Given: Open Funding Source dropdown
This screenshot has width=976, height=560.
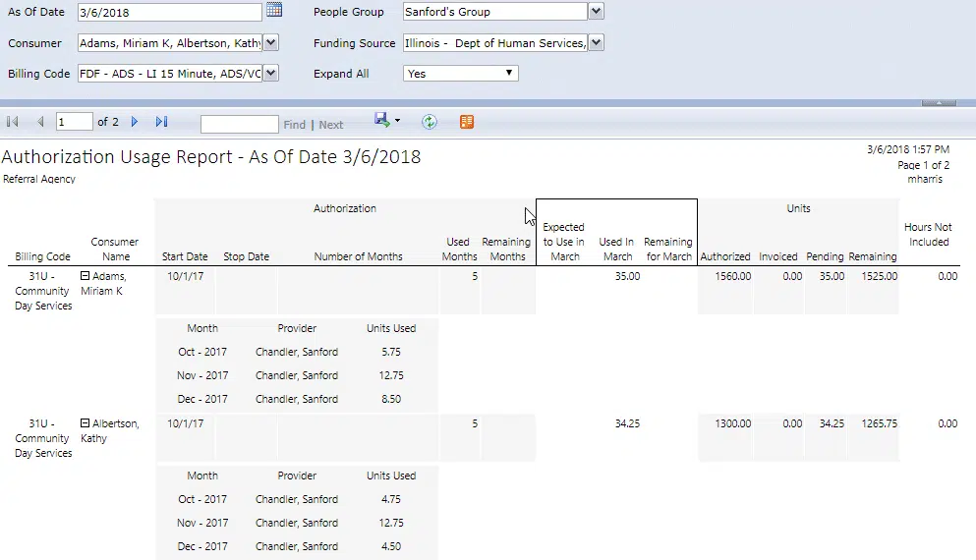Looking at the screenshot, I should pos(597,43).
